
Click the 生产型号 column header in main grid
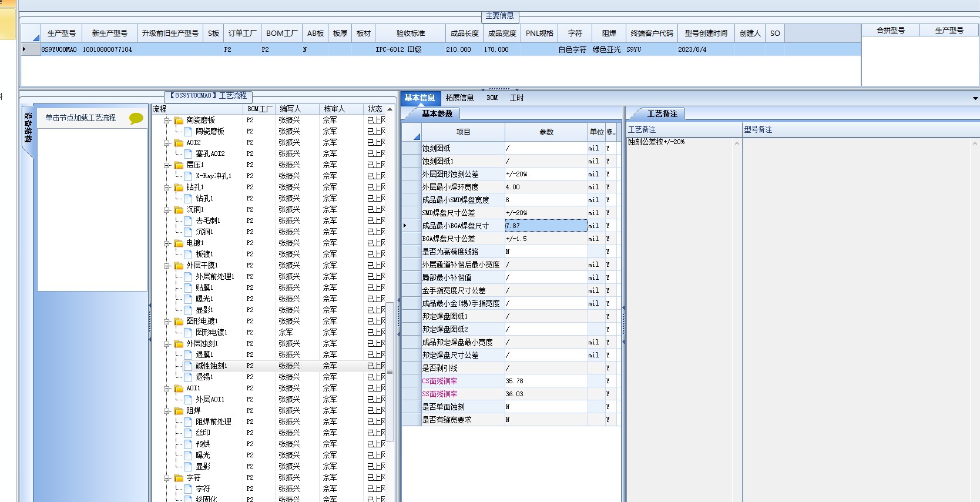pos(61,34)
